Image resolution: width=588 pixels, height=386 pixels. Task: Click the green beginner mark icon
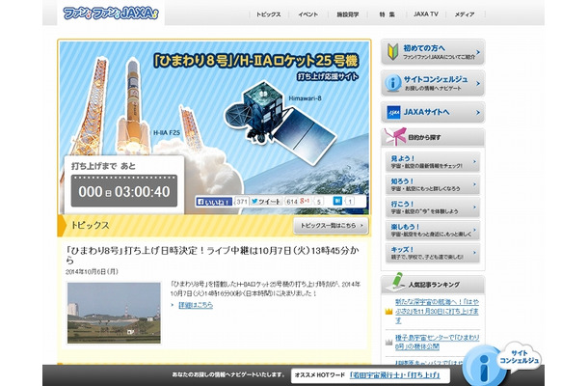392,51
